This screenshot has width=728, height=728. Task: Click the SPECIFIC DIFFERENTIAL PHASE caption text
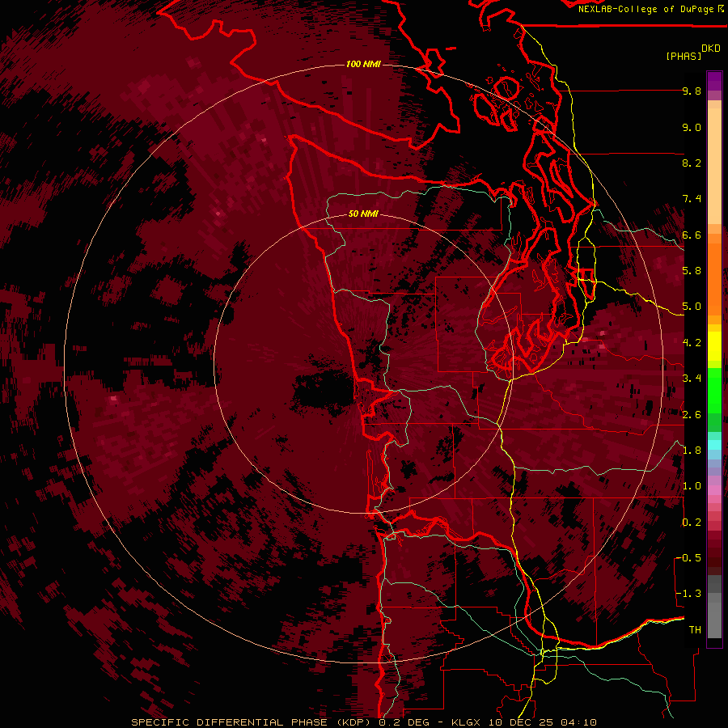[230, 722]
